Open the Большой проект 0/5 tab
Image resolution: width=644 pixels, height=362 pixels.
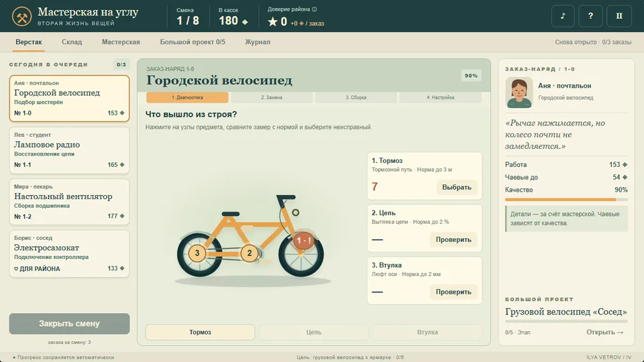[193, 42]
